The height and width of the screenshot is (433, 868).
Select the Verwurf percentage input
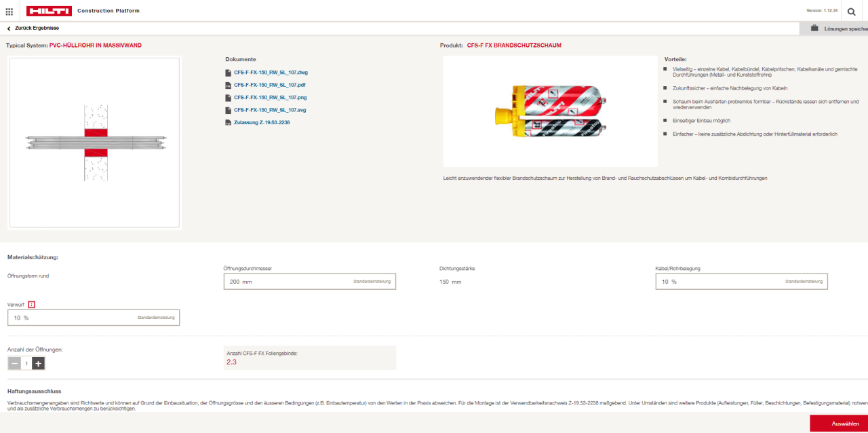point(93,317)
